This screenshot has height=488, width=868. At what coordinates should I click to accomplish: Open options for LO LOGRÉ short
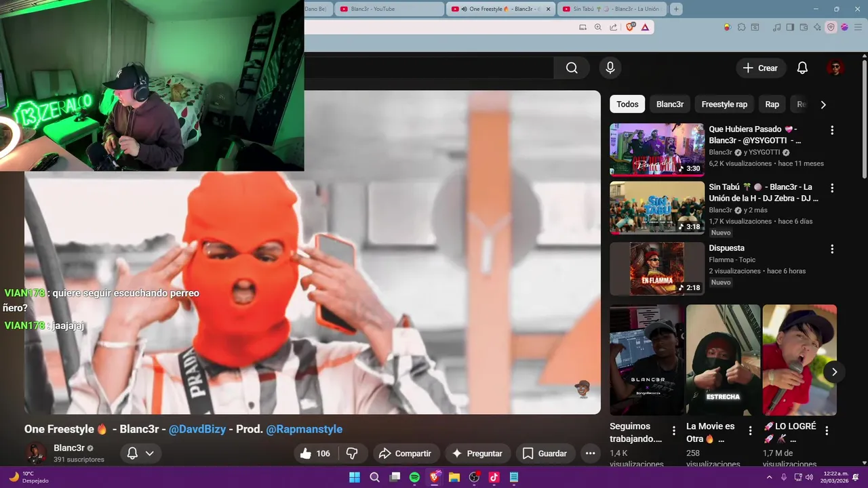point(827,430)
